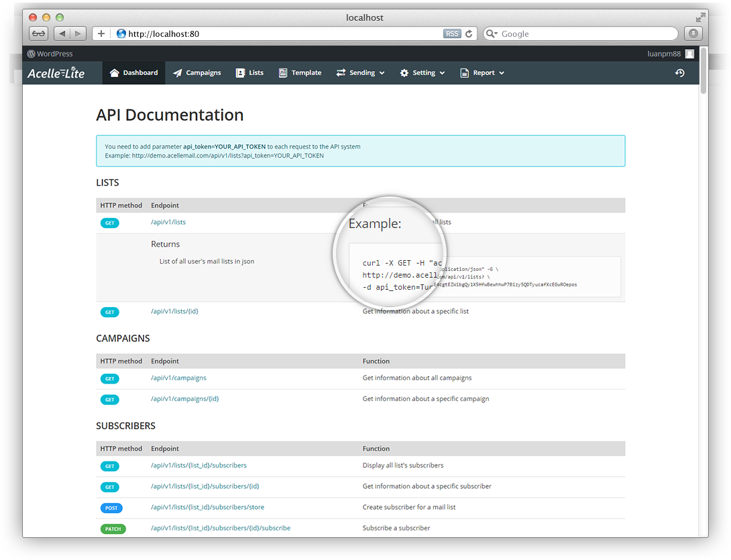Click the GET badge for campaigns/{id}
This screenshot has width=731, height=560.
[110, 400]
